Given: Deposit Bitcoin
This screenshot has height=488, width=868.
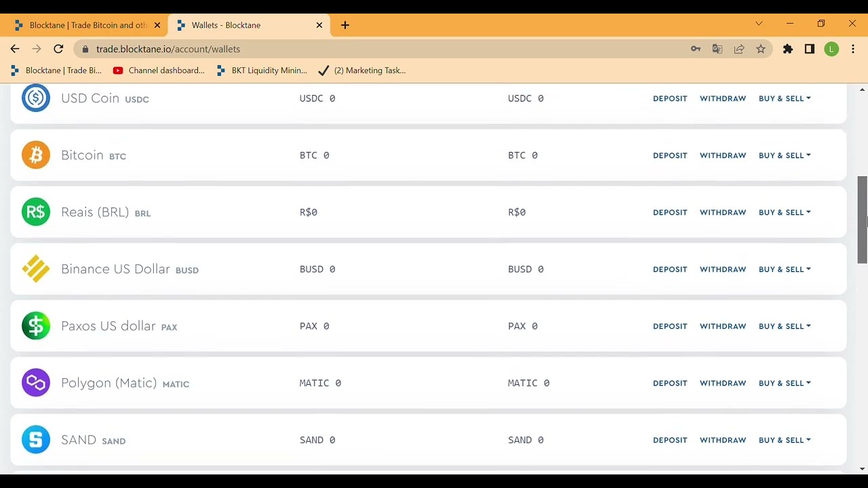Looking at the screenshot, I should pyautogui.click(x=670, y=155).
